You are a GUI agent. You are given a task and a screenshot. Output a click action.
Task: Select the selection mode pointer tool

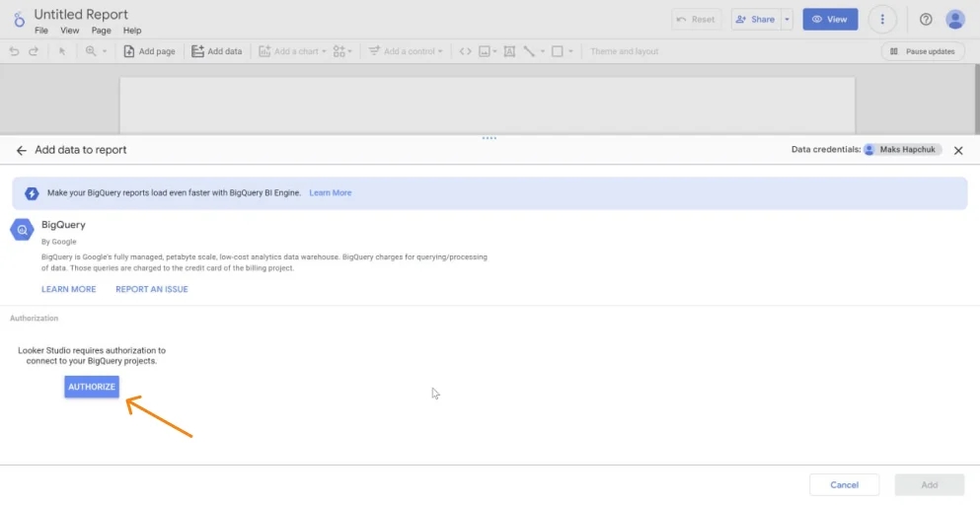coord(62,51)
